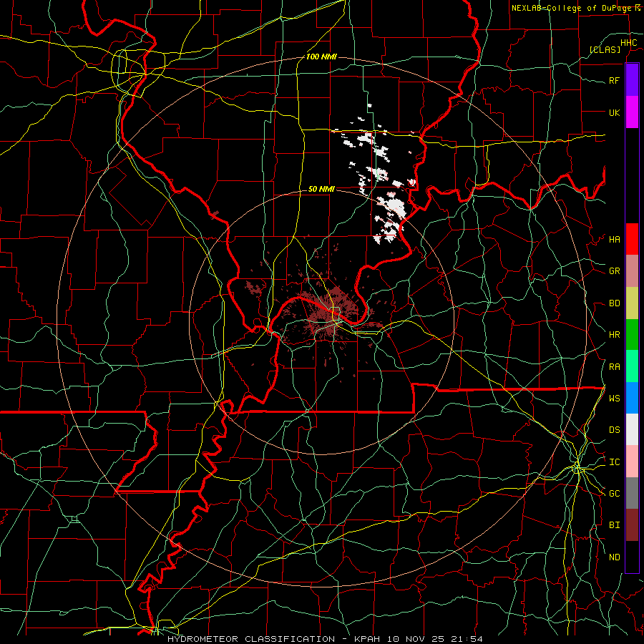Click the 'GC' legend label
The image size is (644, 644).
(x=614, y=494)
